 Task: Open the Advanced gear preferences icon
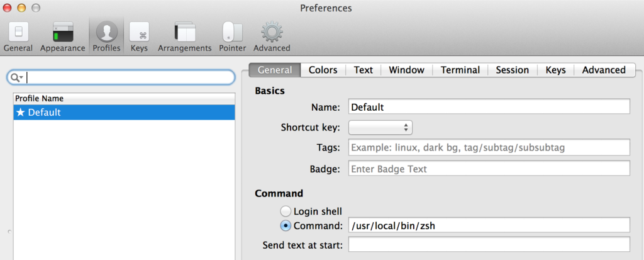(x=272, y=36)
